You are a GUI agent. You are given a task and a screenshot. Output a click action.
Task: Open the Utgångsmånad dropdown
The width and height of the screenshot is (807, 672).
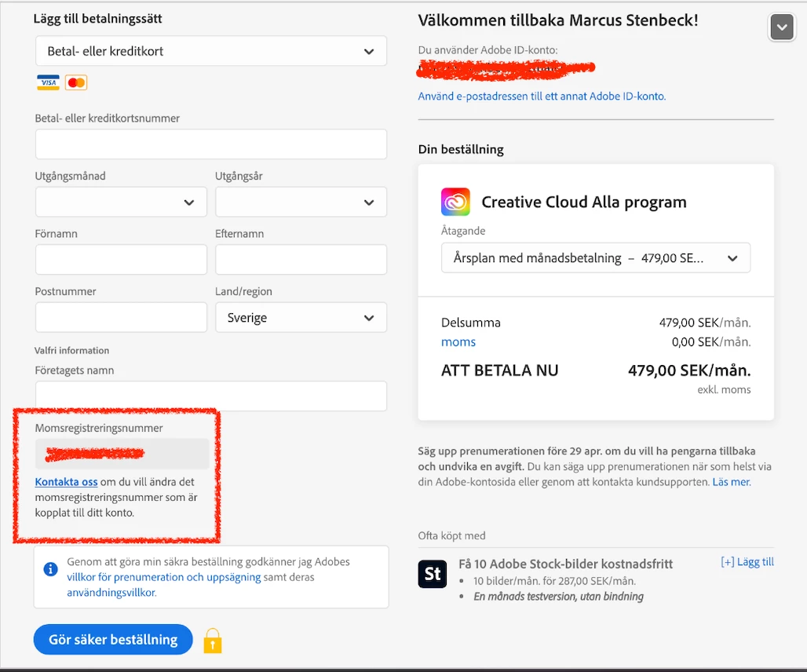coord(121,203)
